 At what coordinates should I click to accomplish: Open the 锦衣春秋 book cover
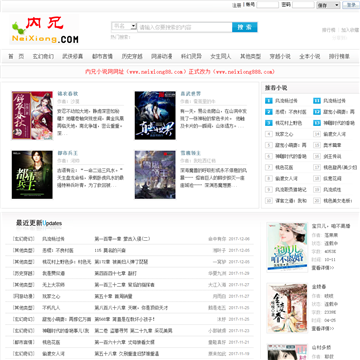coord(32,115)
